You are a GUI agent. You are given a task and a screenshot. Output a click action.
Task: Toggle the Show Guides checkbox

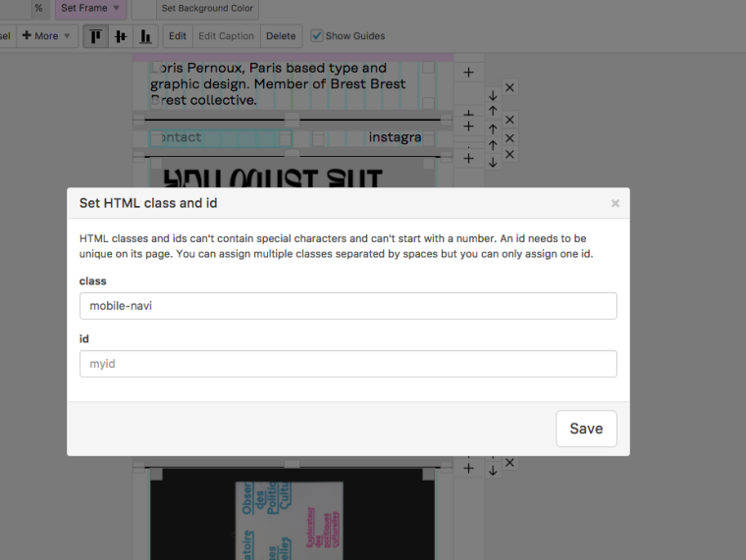(x=317, y=36)
